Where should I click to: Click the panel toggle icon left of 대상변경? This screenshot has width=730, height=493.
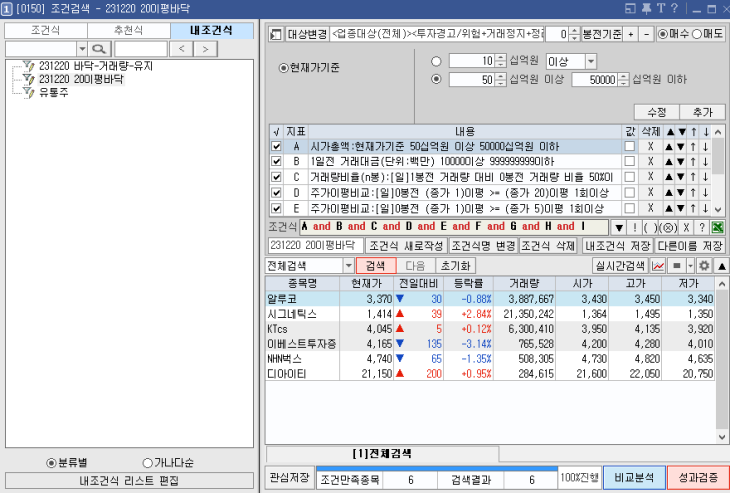(x=277, y=34)
